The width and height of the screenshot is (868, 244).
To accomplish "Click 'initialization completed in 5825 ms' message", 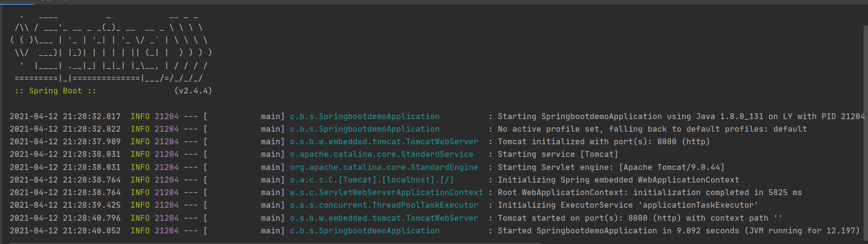I will 717,193.
